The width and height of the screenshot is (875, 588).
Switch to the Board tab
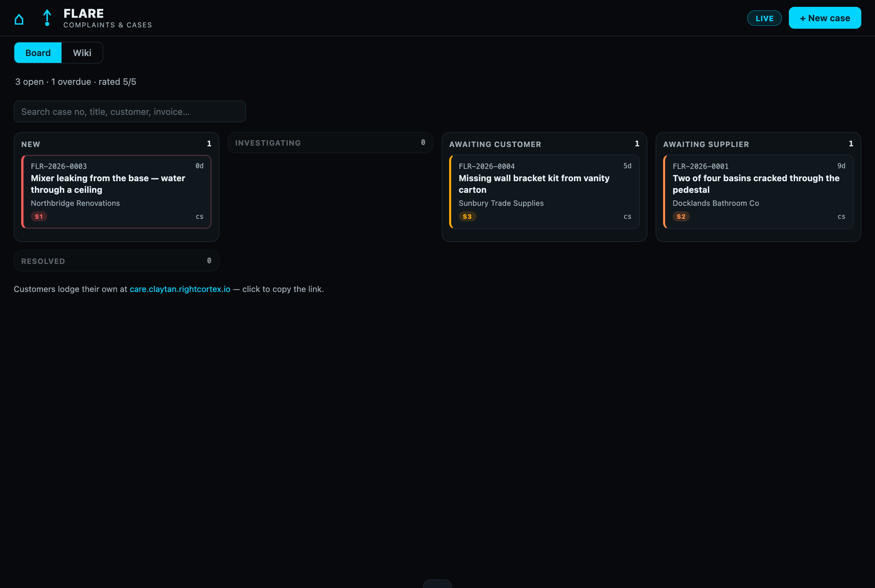tap(38, 53)
